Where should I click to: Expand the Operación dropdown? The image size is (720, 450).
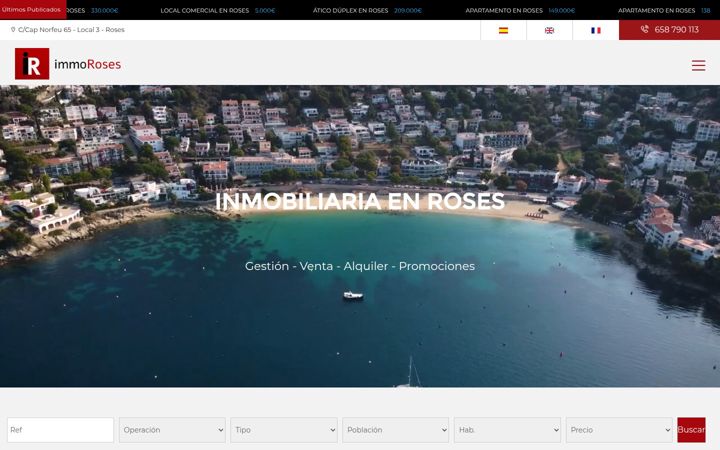(x=172, y=430)
